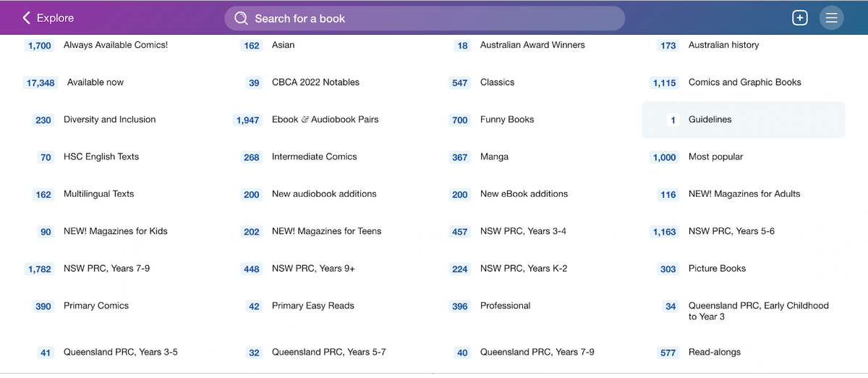
Task: Select HSC English Texts collection
Action: 101,157
